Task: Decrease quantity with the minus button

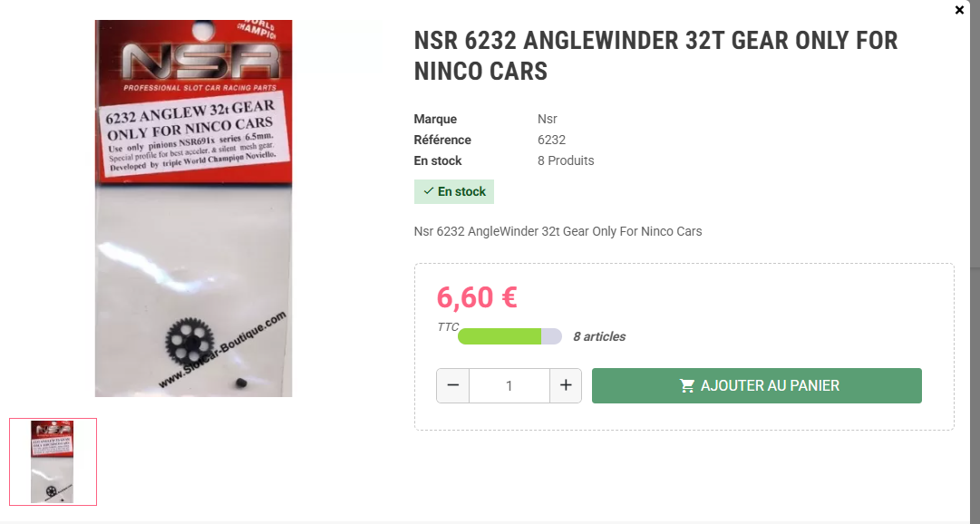Action: tap(453, 386)
